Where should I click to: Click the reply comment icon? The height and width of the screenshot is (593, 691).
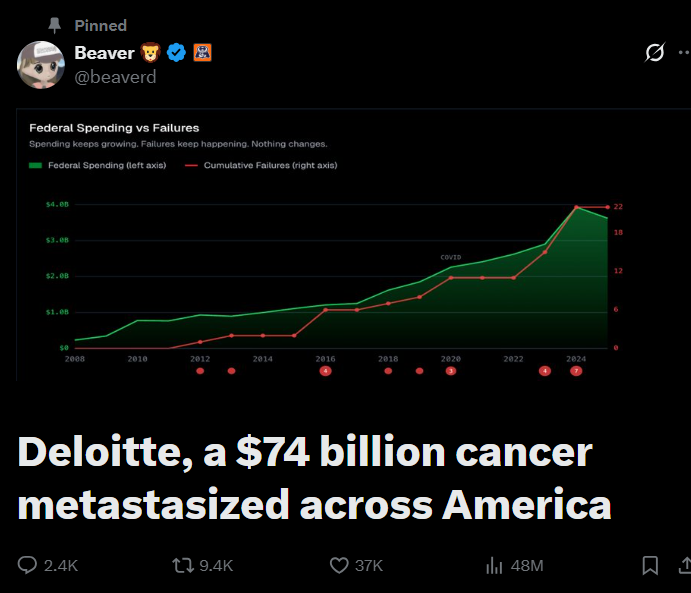(27, 565)
